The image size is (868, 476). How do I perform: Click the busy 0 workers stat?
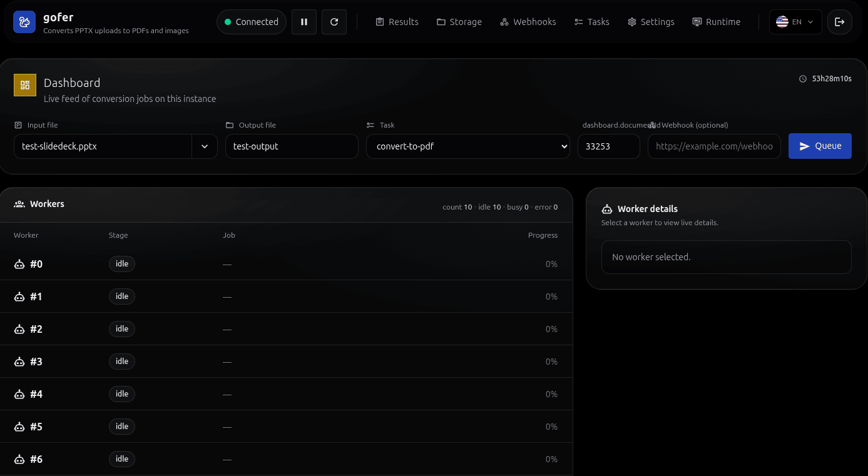click(518, 207)
